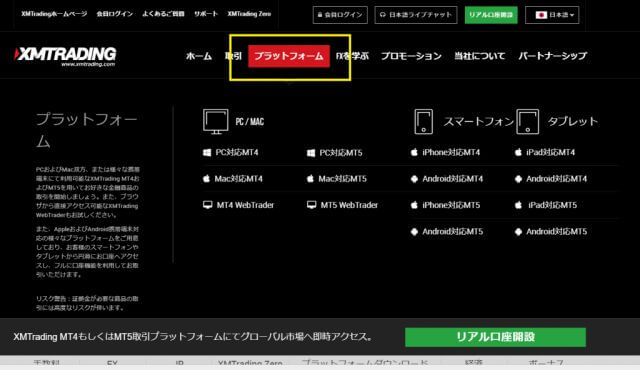Viewport: 640px width, 370px height.
Task: Click small green リアル口座開設 header button
Action: point(491,15)
